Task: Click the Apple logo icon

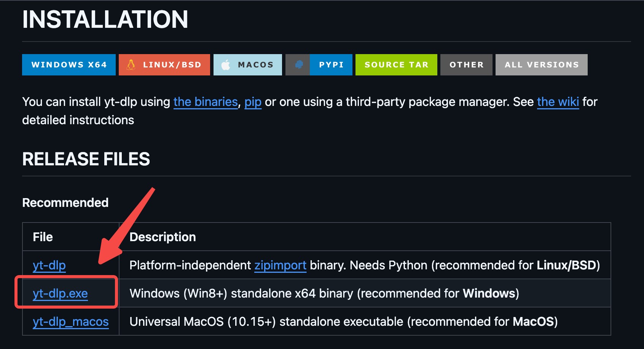Action: point(226,65)
